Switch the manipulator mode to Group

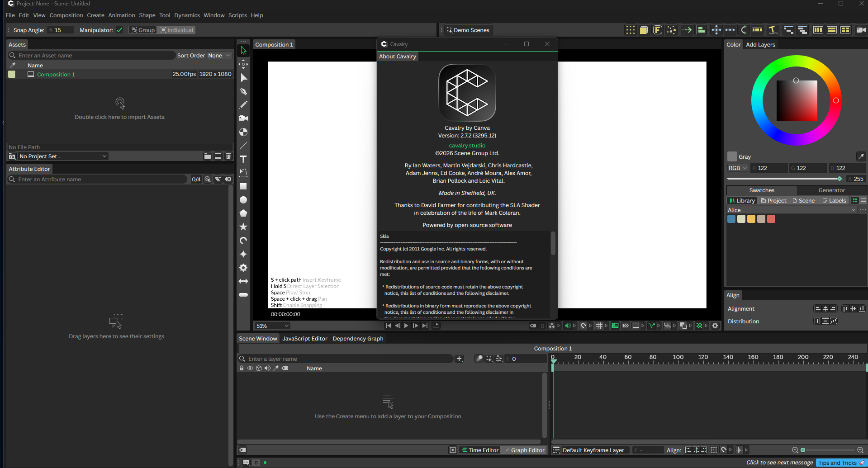[x=143, y=30]
